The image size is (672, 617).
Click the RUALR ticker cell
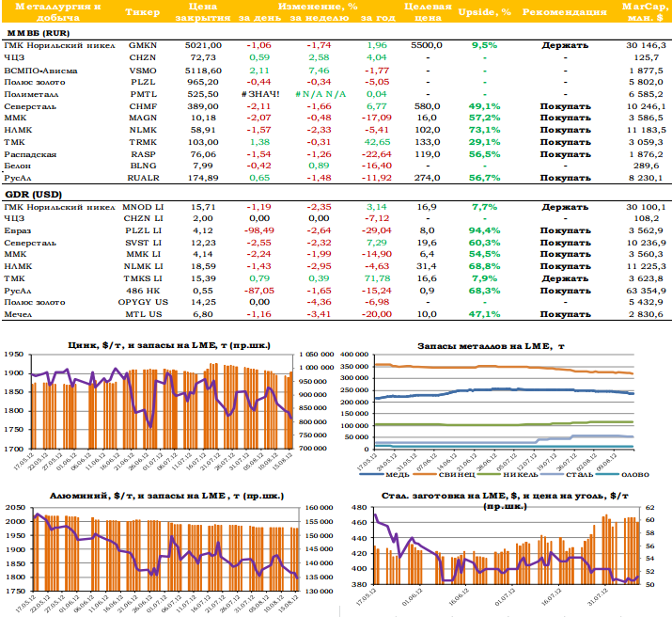143,178
